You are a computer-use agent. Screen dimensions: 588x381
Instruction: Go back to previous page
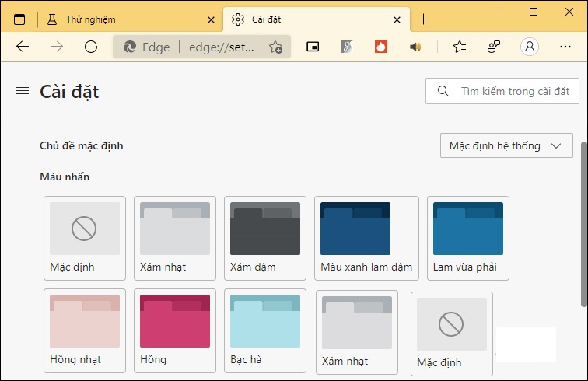[x=23, y=47]
